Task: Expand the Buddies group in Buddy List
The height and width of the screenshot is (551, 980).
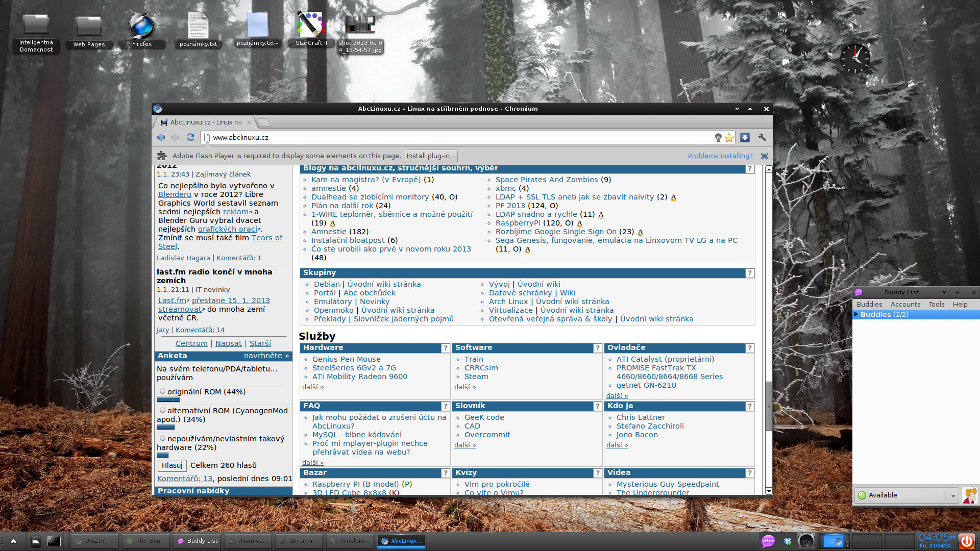Action: click(856, 314)
